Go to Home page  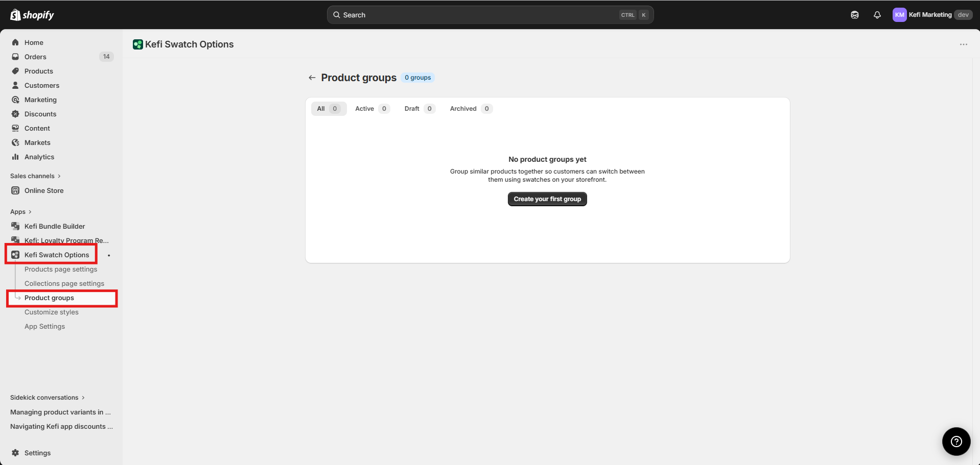34,42
